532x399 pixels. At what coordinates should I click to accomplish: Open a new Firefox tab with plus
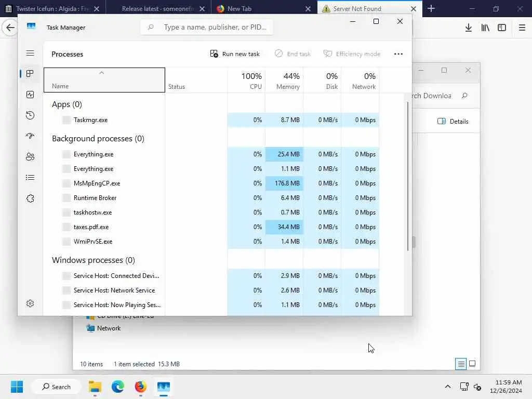pos(431,8)
